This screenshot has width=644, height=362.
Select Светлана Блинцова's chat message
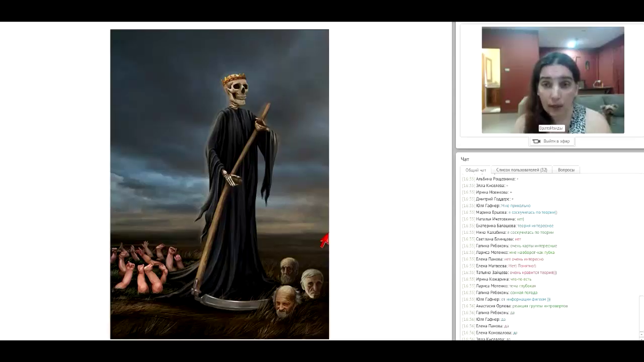pos(492,239)
